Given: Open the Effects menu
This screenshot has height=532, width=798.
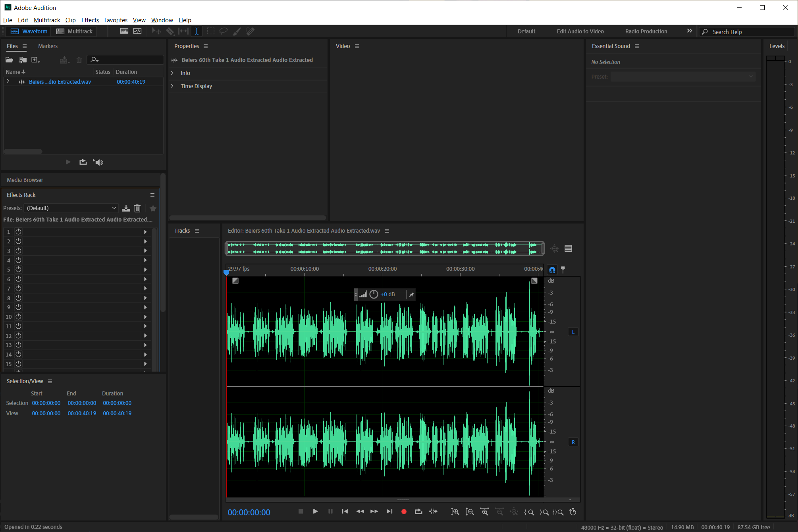Looking at the screenshot, I should point(90,20).
